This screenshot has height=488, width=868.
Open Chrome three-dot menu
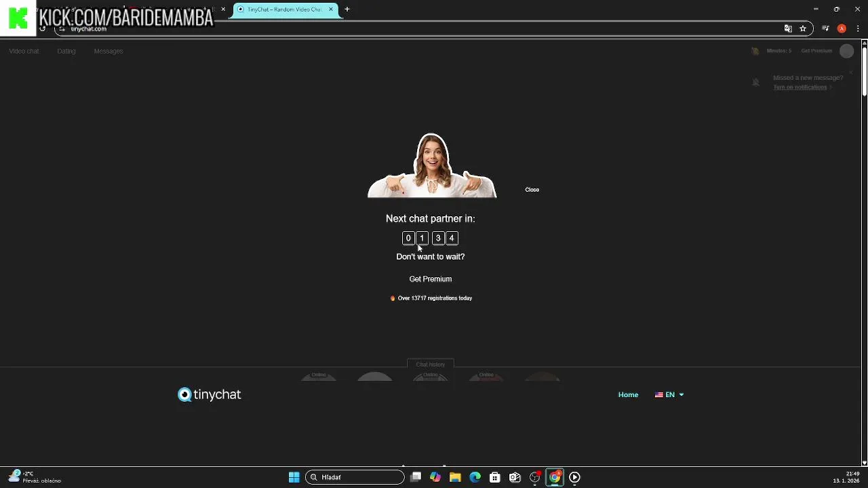click(x=858, y=28)
